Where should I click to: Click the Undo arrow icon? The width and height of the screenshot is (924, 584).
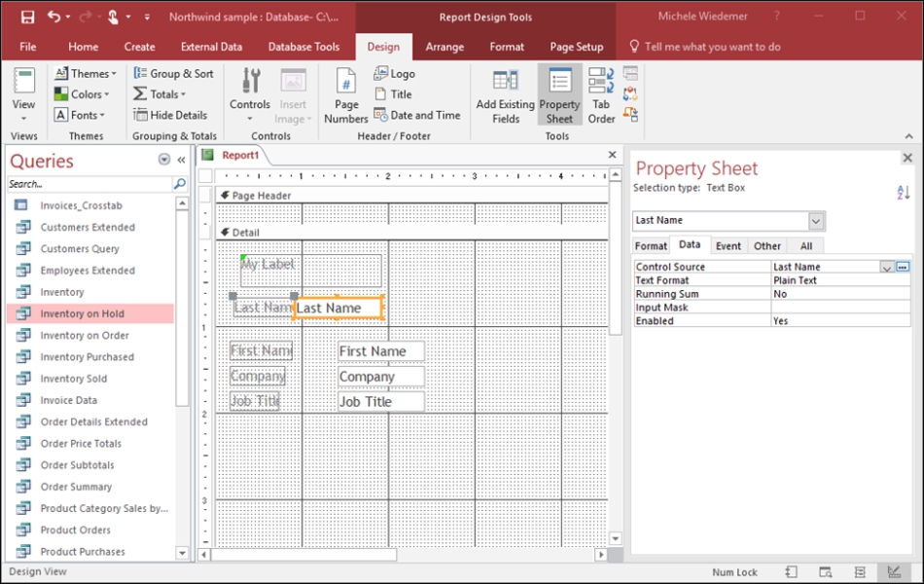tap(53, 17)
